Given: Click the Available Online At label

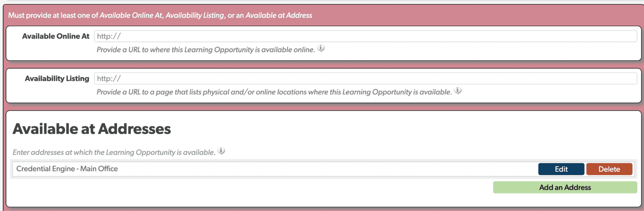Looking at the screenshot, I should (x=55, y=36).
